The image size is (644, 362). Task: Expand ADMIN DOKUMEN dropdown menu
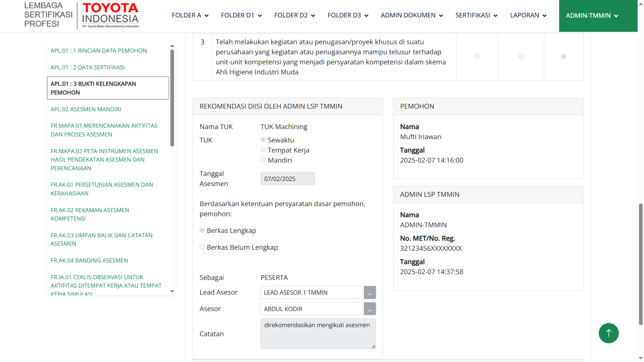tap(412, 15)
